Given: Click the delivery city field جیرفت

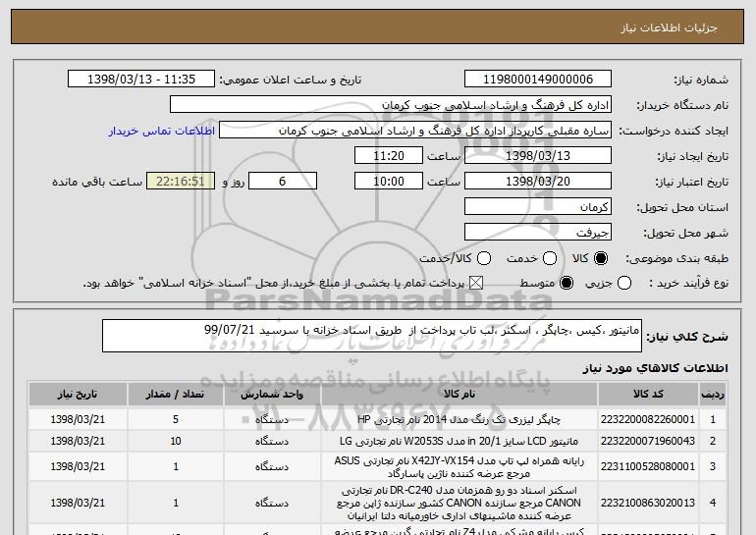Looking at the screenshot, I should pyautogui.click(x=538, y=233).
